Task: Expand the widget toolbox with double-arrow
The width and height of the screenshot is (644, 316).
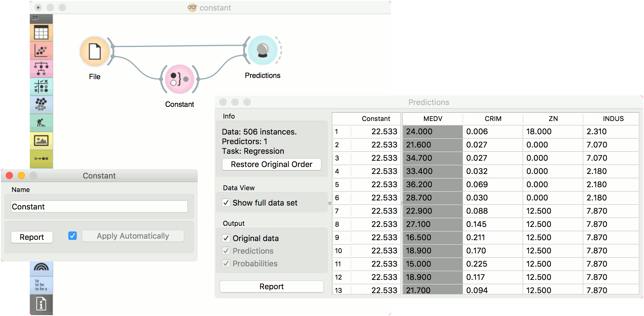Action: coord(36,18)
